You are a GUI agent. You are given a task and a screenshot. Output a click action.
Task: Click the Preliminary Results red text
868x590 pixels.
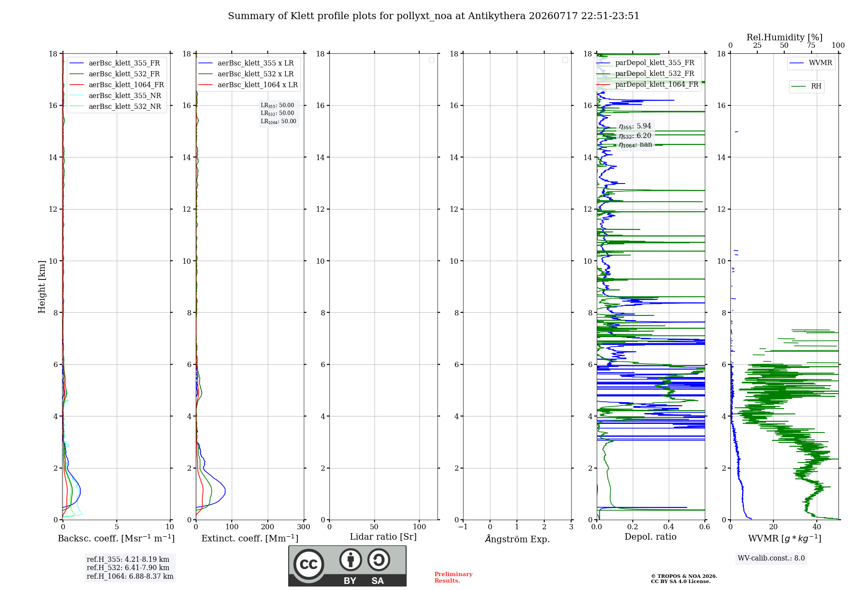coord(453,577)
